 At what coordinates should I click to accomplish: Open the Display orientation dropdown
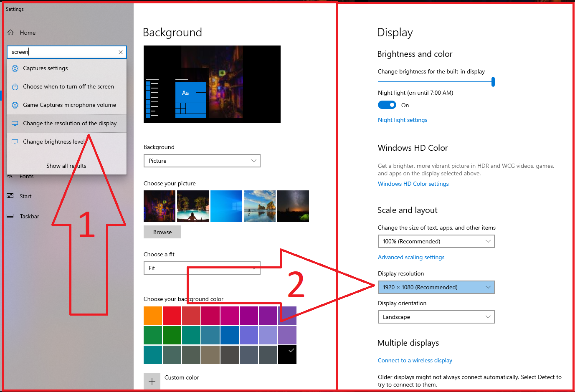pos(436,317)
